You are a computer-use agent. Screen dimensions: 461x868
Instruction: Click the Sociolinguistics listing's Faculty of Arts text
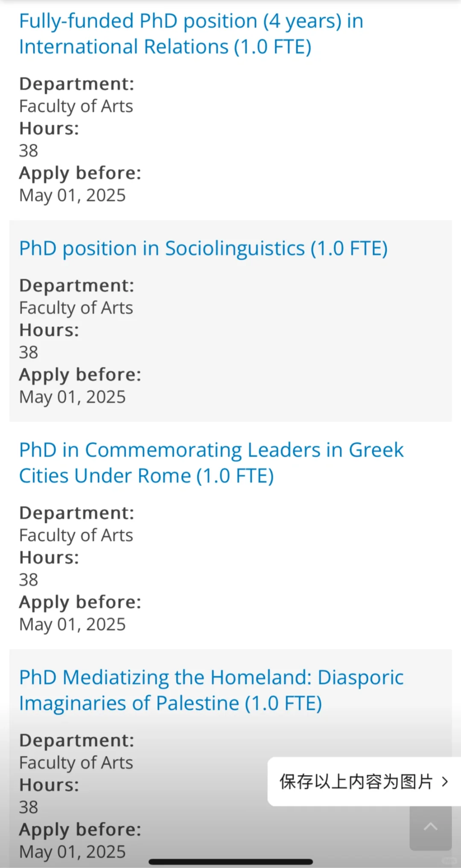(x=76, y=308)
